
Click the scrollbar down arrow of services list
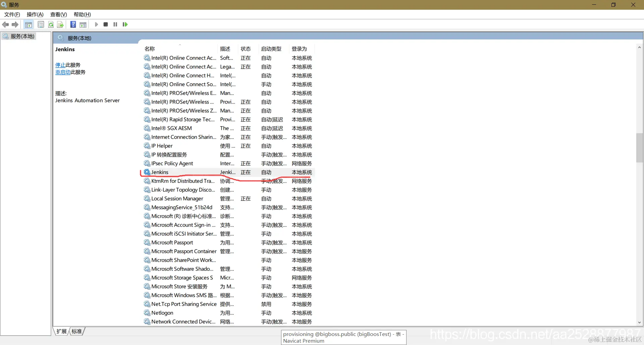[640, 322]
